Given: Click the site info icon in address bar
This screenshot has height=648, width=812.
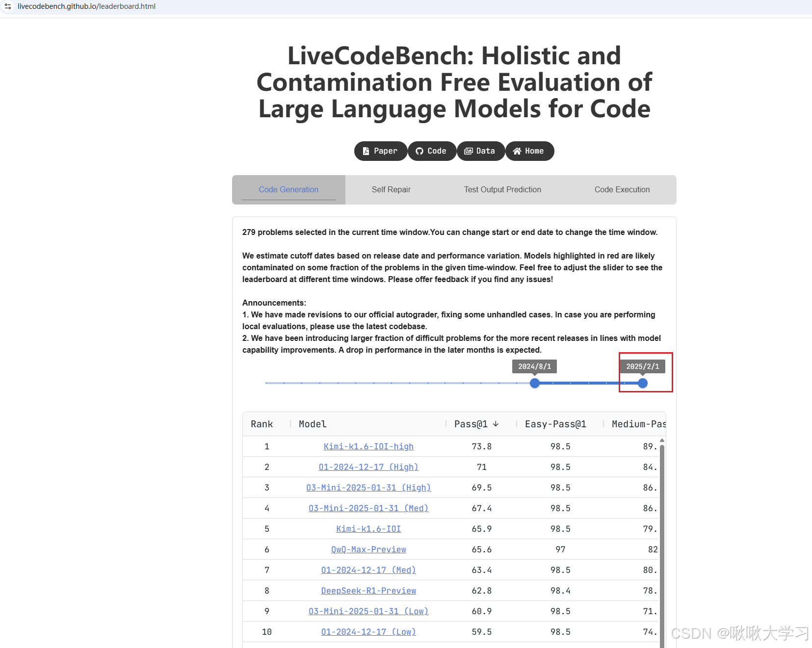Looking at the screenshot, I should tap(8, 6).
